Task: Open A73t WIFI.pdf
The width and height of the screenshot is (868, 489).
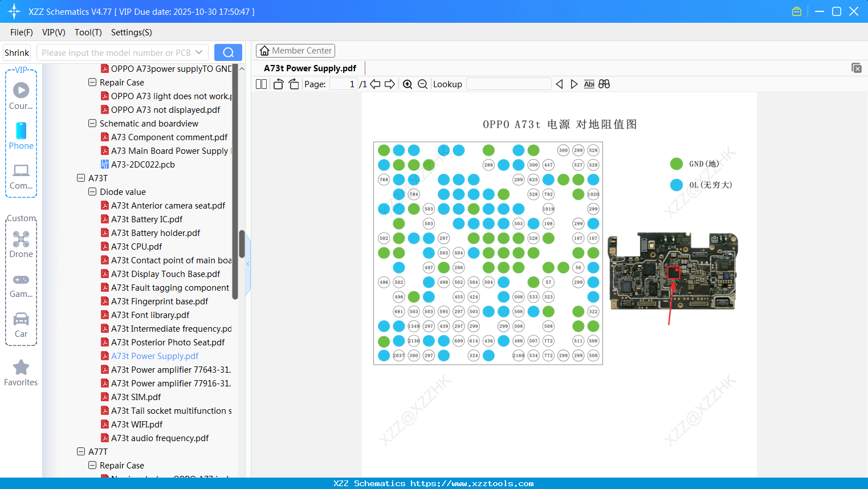Action: 136,425
